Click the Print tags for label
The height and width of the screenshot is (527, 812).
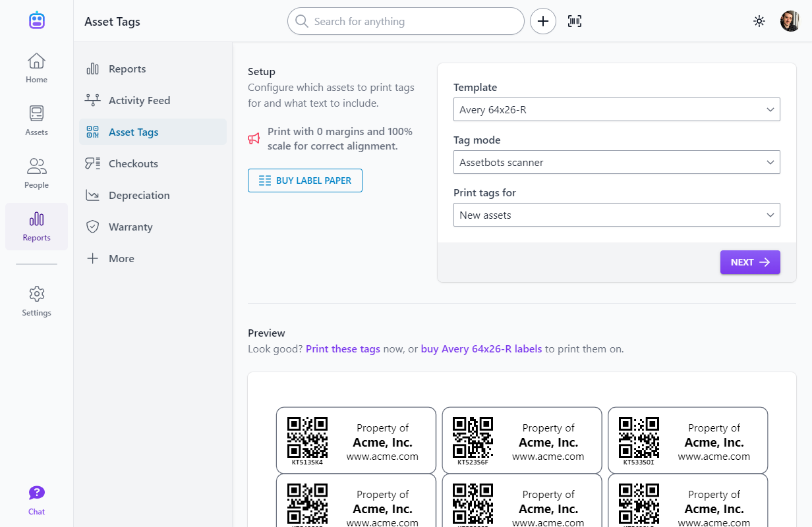[x=484, y=192]
